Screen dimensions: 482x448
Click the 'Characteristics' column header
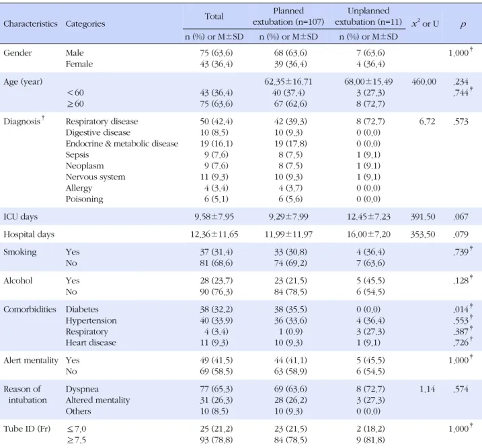tap(30, 24)
